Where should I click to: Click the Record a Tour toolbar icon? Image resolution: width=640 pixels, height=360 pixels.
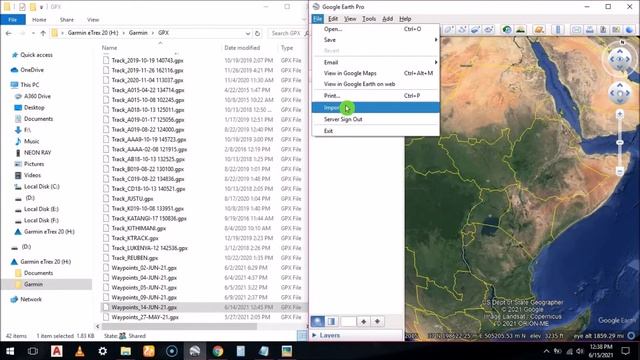[489, 29]
